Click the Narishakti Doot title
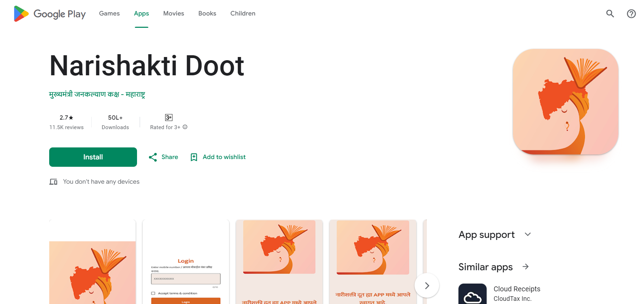644x304 pixels. [147, 66]
